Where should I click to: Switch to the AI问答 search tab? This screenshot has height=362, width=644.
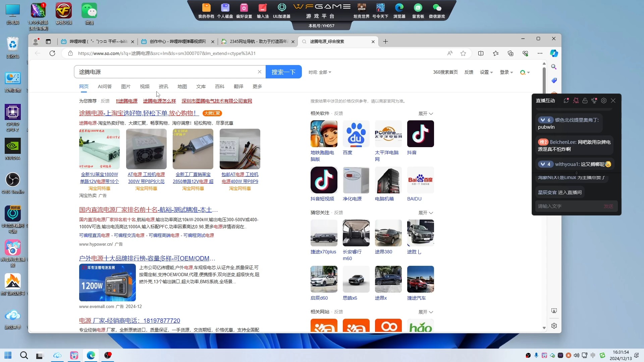pos(105,86)
